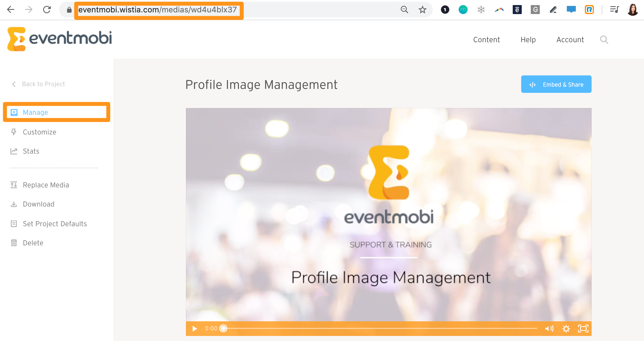Bookmark this page with the star
The width and height of the screenshot is (644, 341).
pos(422,10)
